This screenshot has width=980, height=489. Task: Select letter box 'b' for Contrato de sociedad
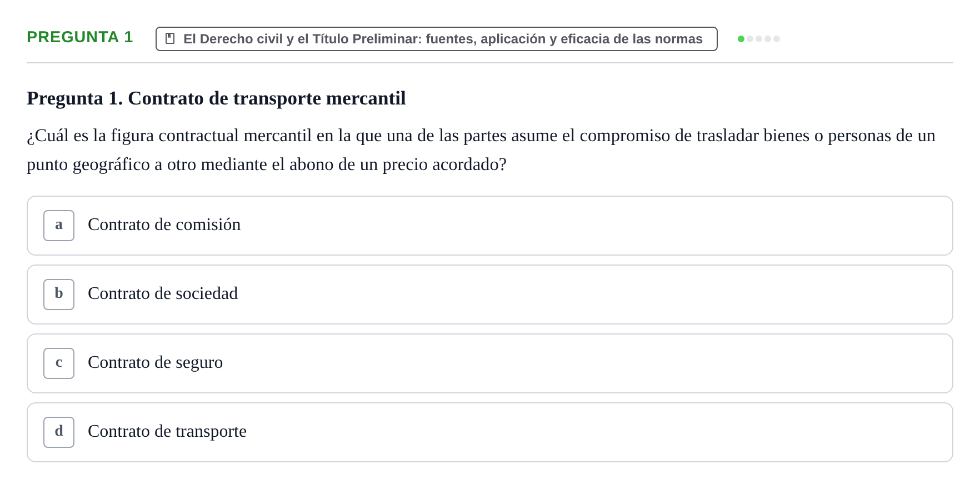(x=59, y=295)
